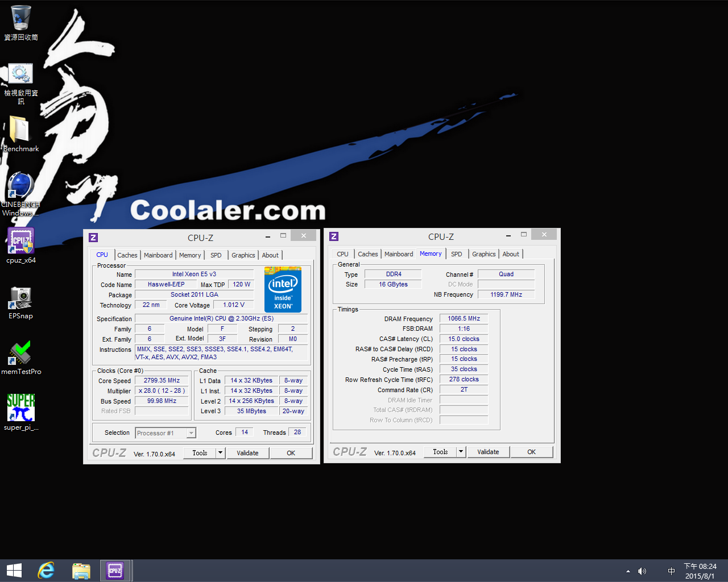Click the NB Frequency 1199.7 MHz value
This screenshot has height=582, width=728.
506,294
